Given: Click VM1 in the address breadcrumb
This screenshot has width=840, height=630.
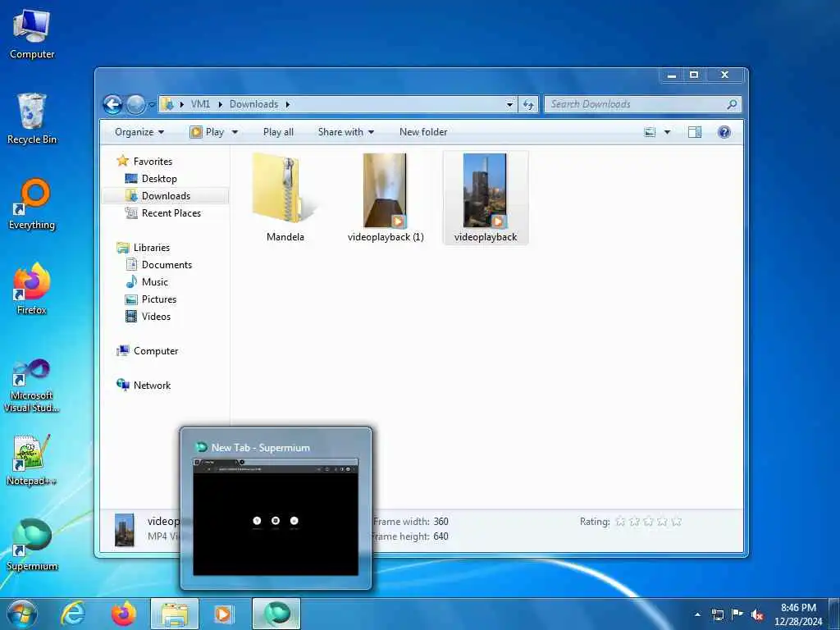Looking at the screenshot, I should point(200,104).
